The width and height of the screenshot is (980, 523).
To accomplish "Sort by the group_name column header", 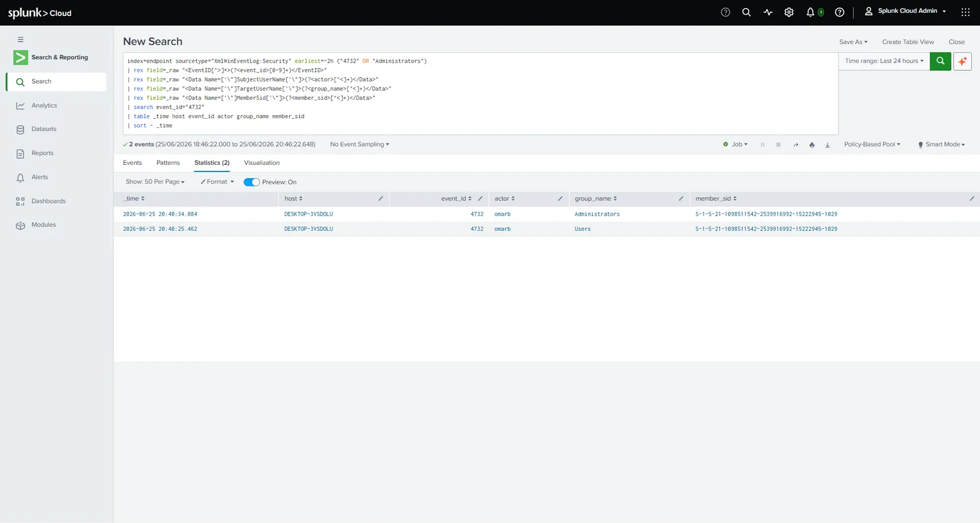I will click(x=595, y=198).
